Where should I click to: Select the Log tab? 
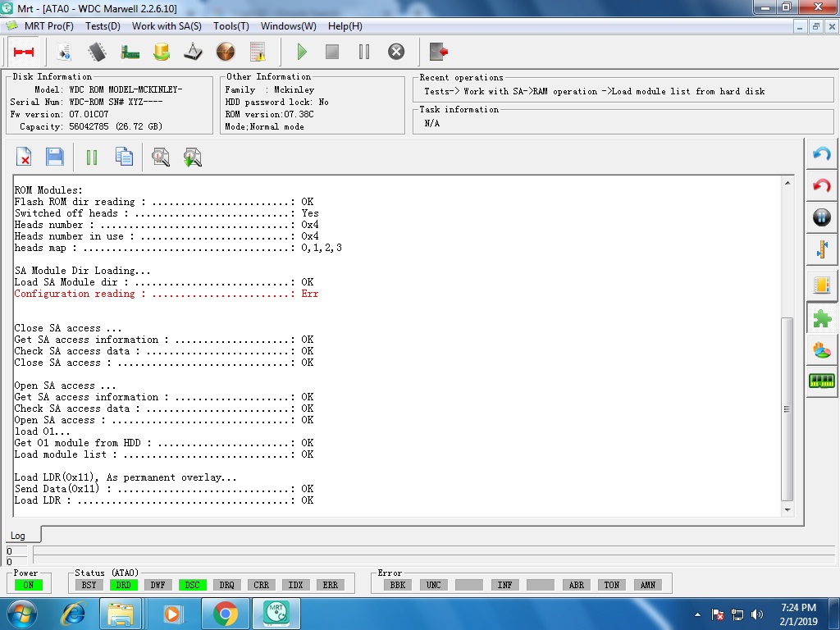click(18, 535)
